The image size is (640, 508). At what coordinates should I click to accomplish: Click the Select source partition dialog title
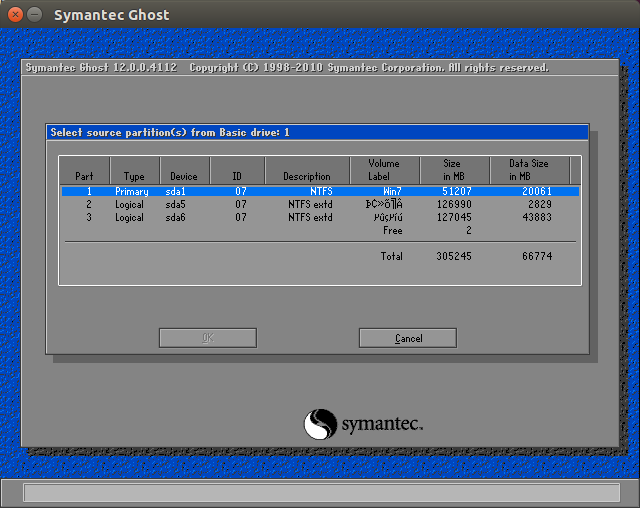170,132
